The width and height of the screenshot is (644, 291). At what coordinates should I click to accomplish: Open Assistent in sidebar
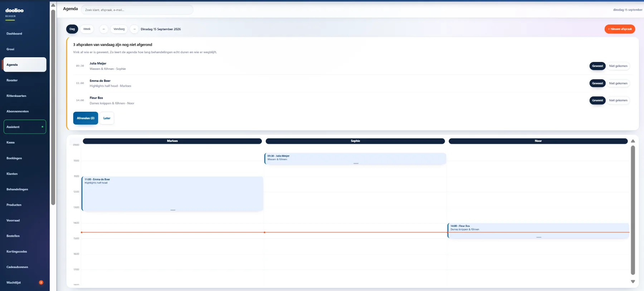click(25, 127)
